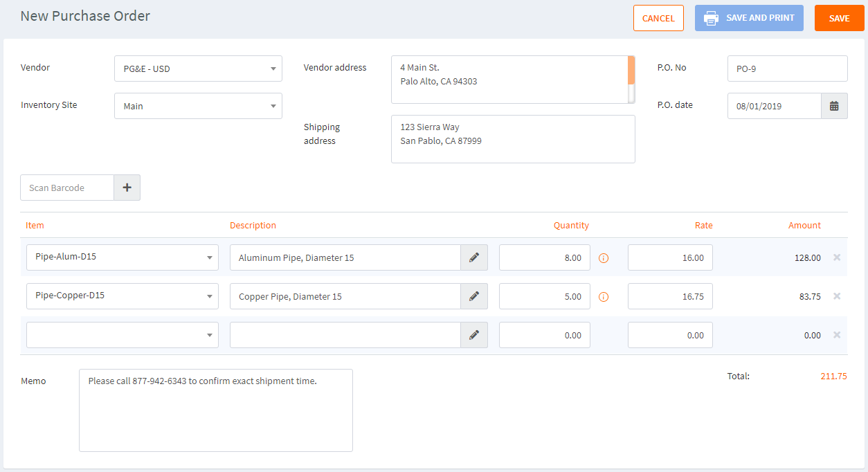Click into the Memo text area
Viewport: 868px width, 472px height.
click(x=216, y=410)
